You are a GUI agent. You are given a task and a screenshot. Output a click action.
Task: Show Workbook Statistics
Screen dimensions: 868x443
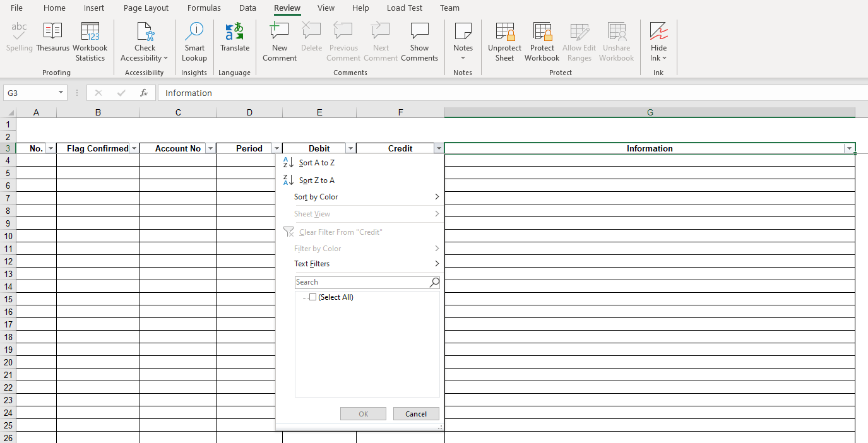point(90,42)
